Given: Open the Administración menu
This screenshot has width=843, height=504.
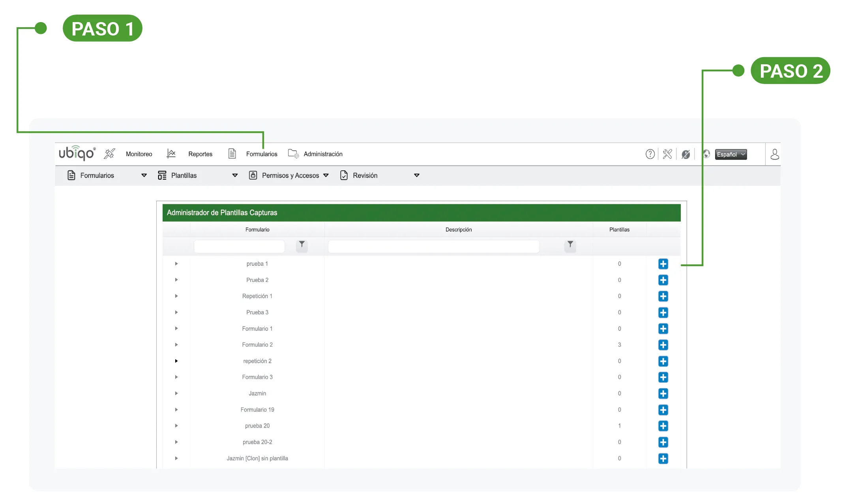Looking at the screenshot, I should tap(323, 154).
